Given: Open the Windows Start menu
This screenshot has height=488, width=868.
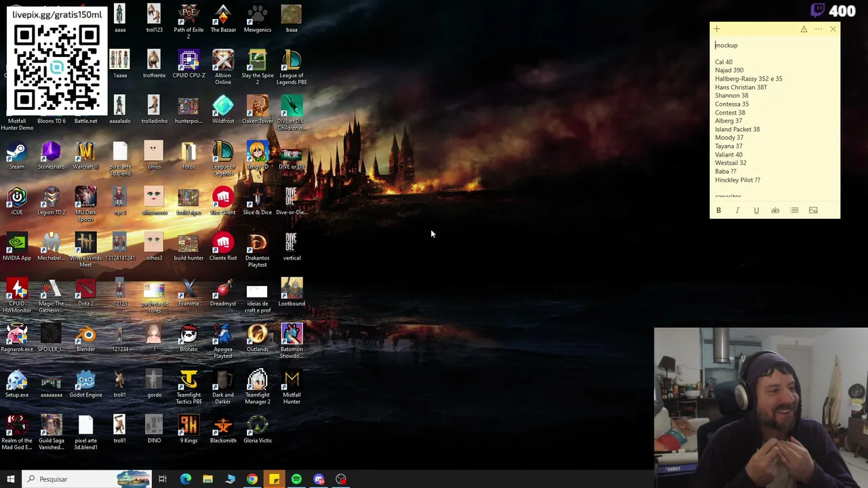Looking at the screenshot, I should 10,479.
